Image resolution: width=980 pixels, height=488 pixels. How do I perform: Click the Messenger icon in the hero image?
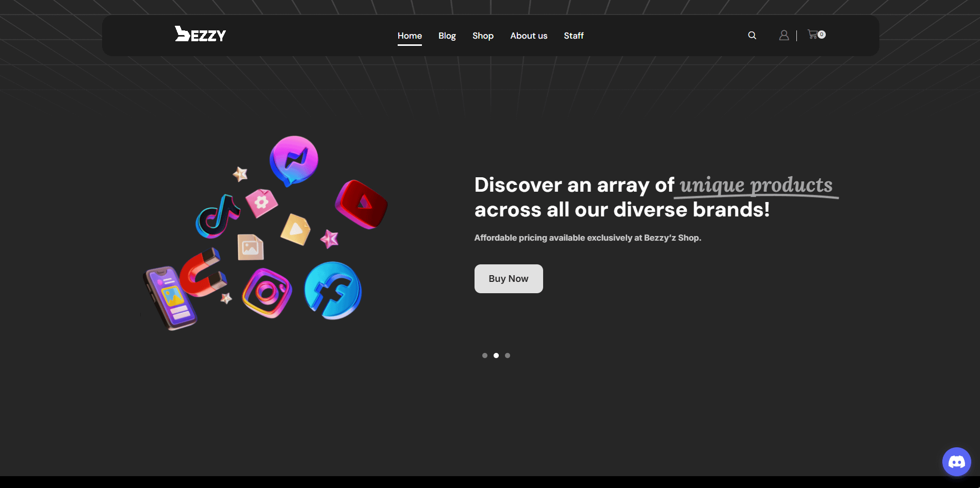(293, 160)
